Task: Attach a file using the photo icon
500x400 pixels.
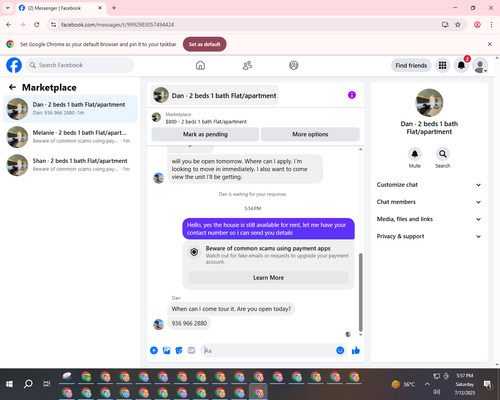Action: coord(166,350)
